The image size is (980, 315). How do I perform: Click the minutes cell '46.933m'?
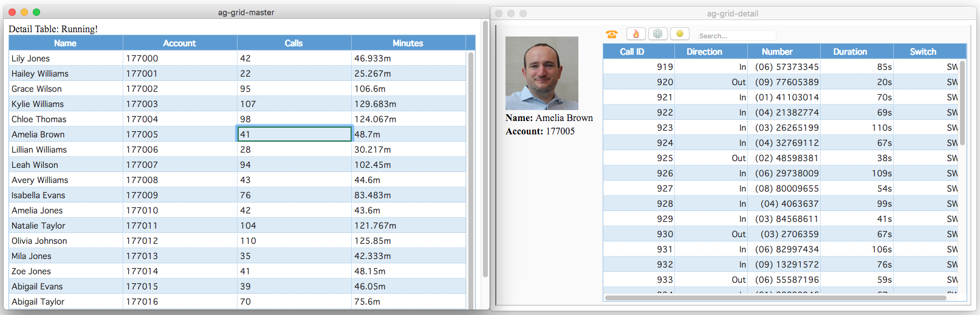(x=408, y=58)
